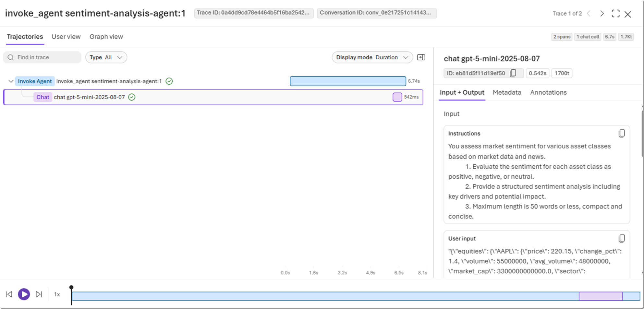The image size is (644, 309).
Task: Copy the span ID eb81d5f11d19ef50
Action: click(513, 73)
